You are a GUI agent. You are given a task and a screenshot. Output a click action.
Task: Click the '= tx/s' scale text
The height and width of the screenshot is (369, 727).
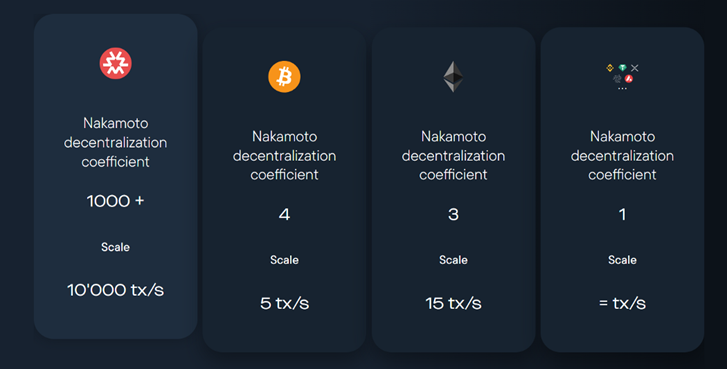(x=622, y=303)
